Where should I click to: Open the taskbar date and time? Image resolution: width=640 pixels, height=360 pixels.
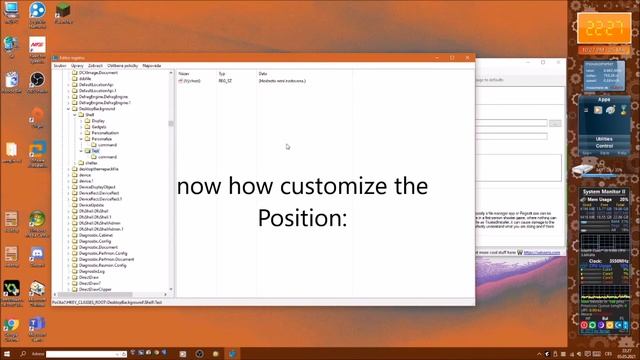coord(627,354)
